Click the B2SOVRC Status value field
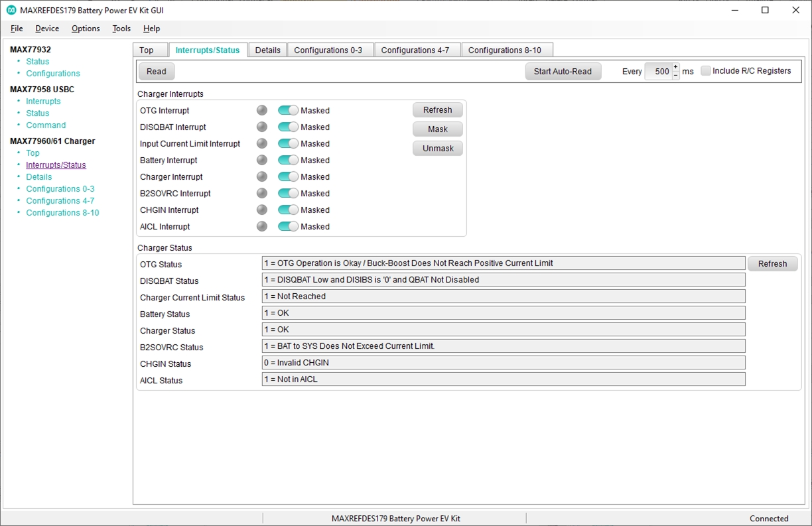 point(504,346)
